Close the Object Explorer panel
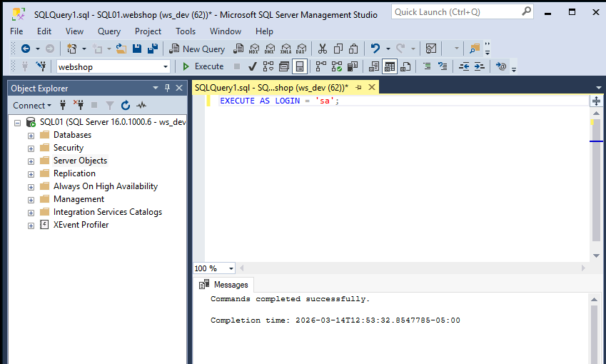 [x=179, y=88]
